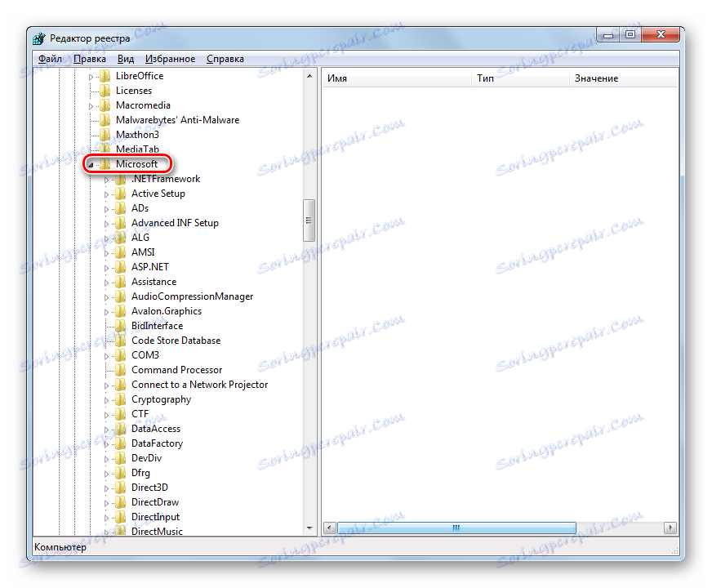Select the Licenses folder icon
712x588 pixels.
coord(105,91)
